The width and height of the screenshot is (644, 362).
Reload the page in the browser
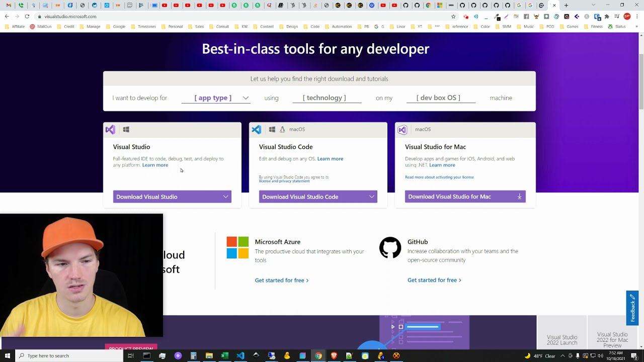coord(27,17)
